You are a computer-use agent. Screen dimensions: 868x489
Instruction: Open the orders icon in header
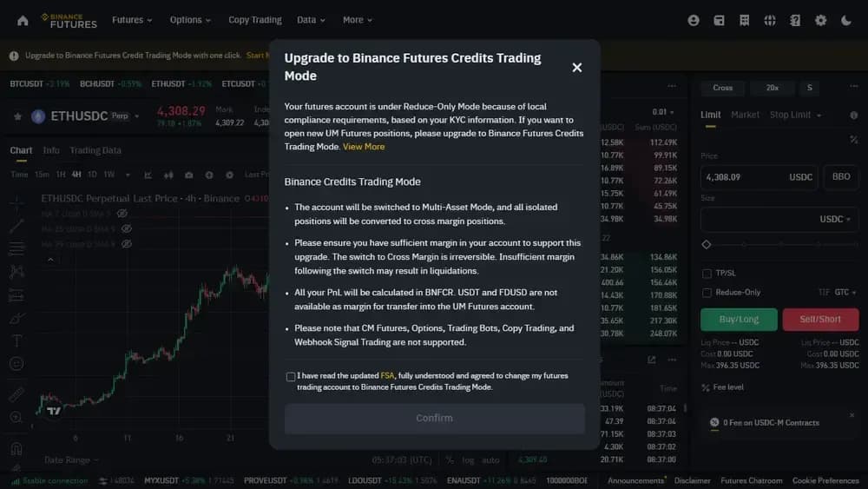pyautogui.click(x=744, y=21)
